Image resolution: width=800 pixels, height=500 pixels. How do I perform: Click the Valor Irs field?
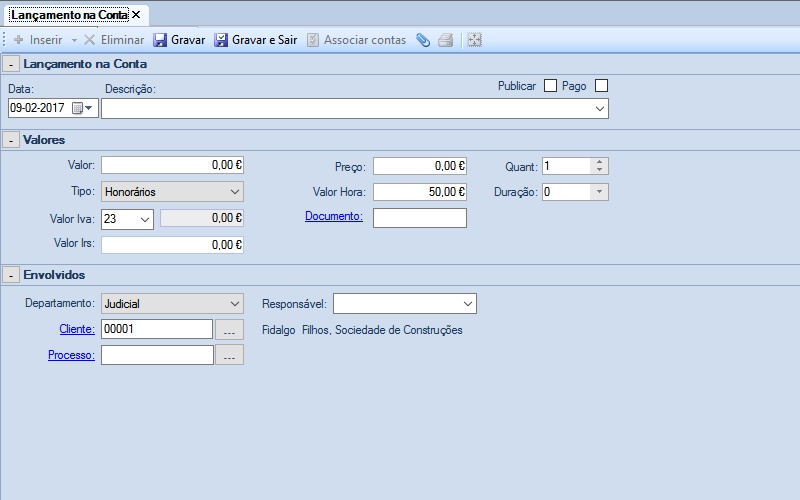click(x=172, y=245)
